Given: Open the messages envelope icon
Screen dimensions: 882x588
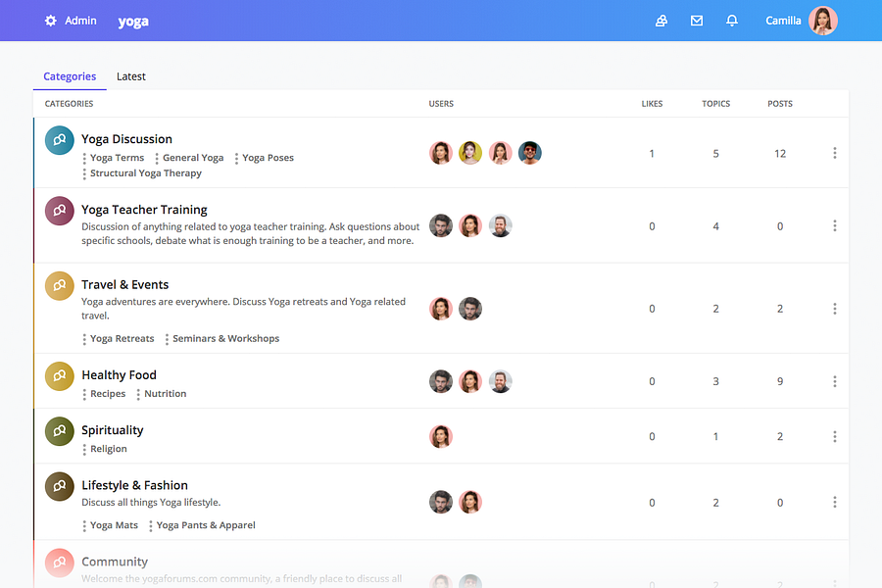Looking at the screenshot, I should [x=697, y=21].
